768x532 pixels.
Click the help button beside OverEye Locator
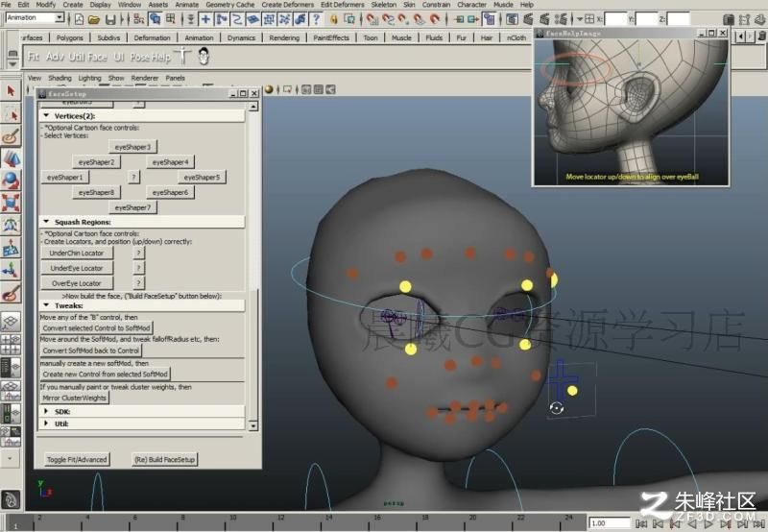point(138,283)
